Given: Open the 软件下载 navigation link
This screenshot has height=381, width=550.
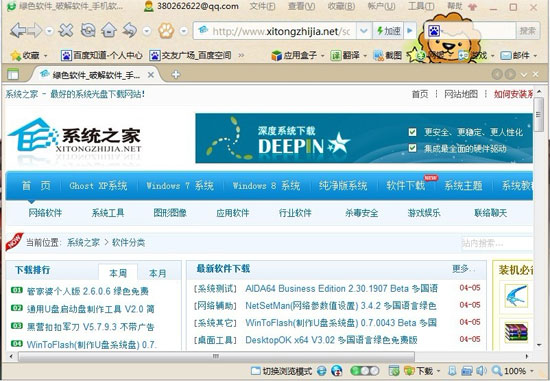Looking at the screenshot, I should tap(406, 185).
